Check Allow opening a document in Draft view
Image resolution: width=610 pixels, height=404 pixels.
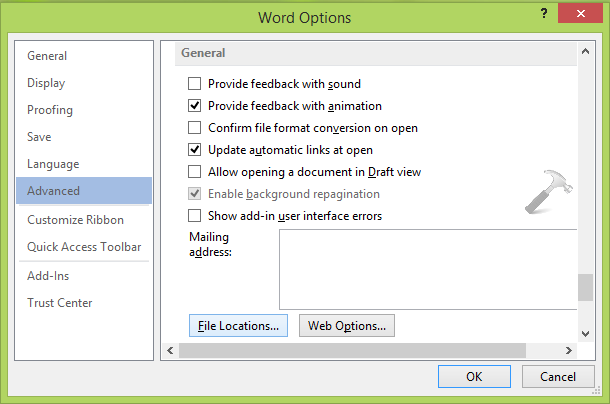(195, 172)
